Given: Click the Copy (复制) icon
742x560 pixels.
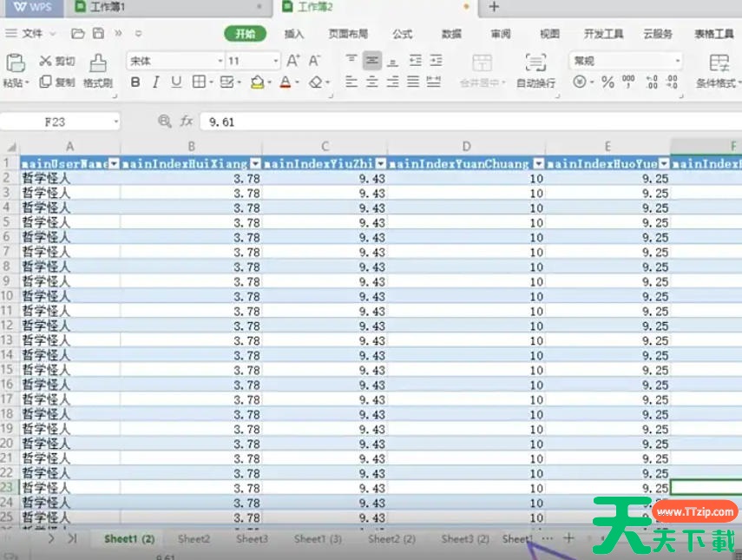Looking at the screenshot, I should click(46, 82).
